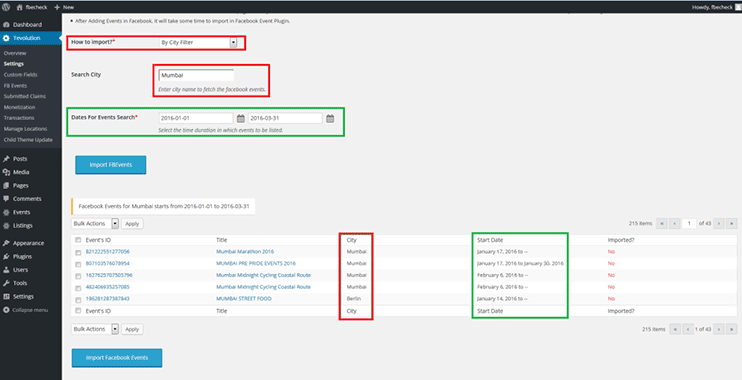Image resolution: width=742 pixels, height=380 pixels.
Task: Toggle select-all checkbox in table header
Action: [78, 240]
